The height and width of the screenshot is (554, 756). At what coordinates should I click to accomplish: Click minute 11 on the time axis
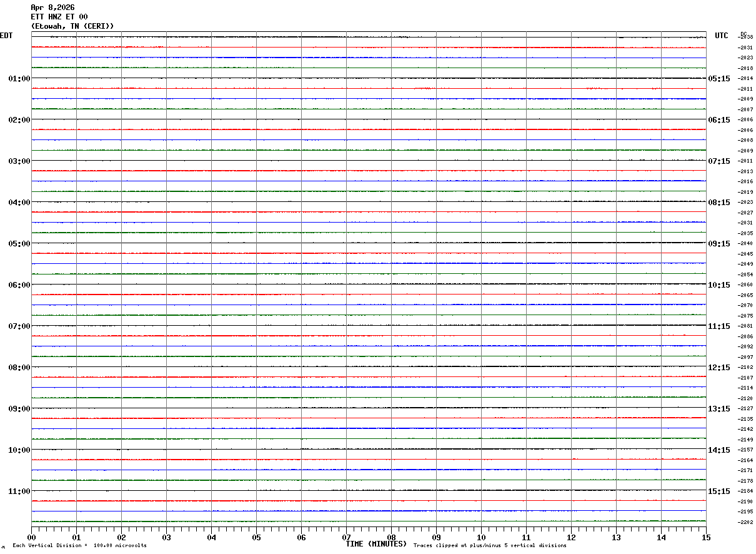point(526,537)
